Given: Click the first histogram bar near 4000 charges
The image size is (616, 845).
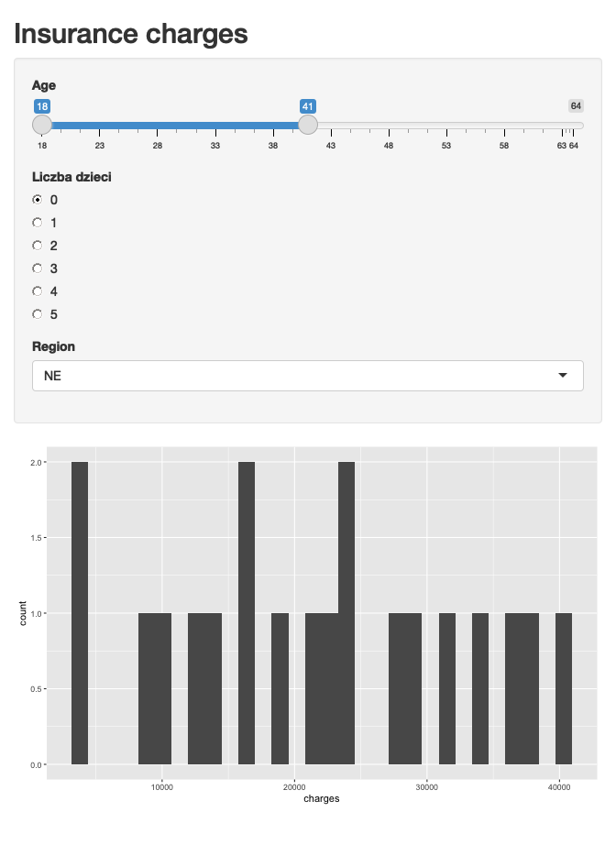Looking at the screenshot, I should (80, 613).
